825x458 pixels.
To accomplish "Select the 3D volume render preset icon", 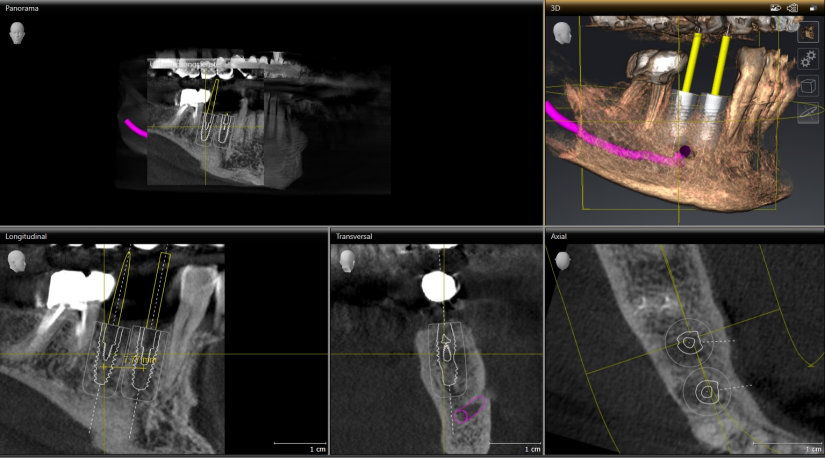I will point(809,32).
